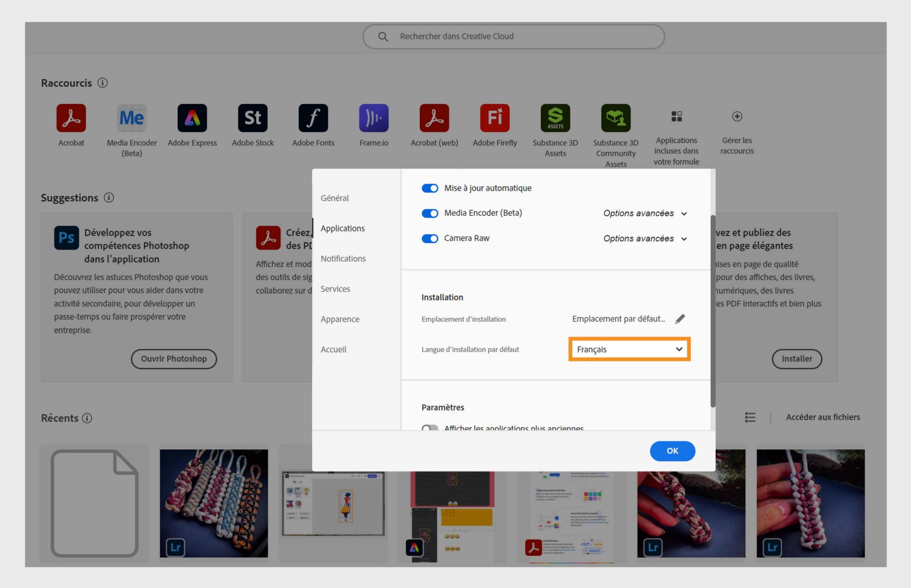Click the Creative Cloud search field
Image resolution: width=911 pixels, height=588 pixels.
coord(513,37)
